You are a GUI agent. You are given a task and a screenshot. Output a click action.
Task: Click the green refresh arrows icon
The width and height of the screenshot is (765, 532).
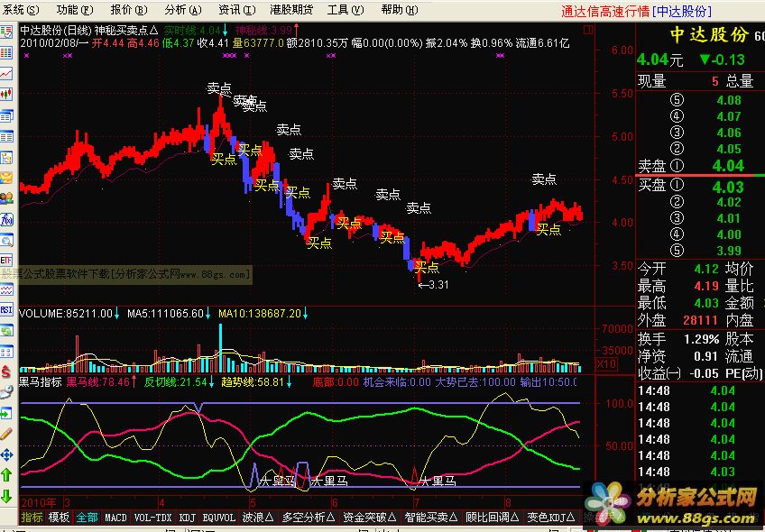[x=6, y=331]
